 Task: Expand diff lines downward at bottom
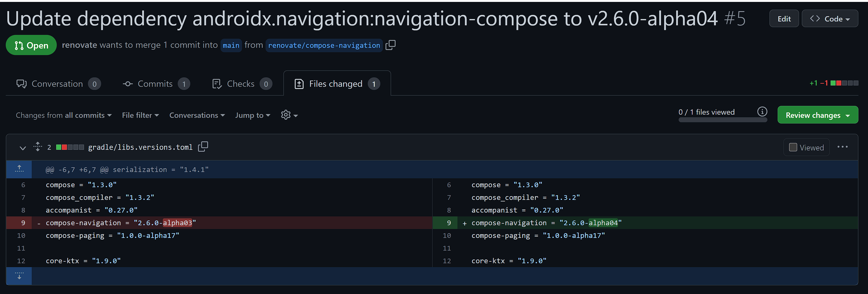[x=19, y=276]
